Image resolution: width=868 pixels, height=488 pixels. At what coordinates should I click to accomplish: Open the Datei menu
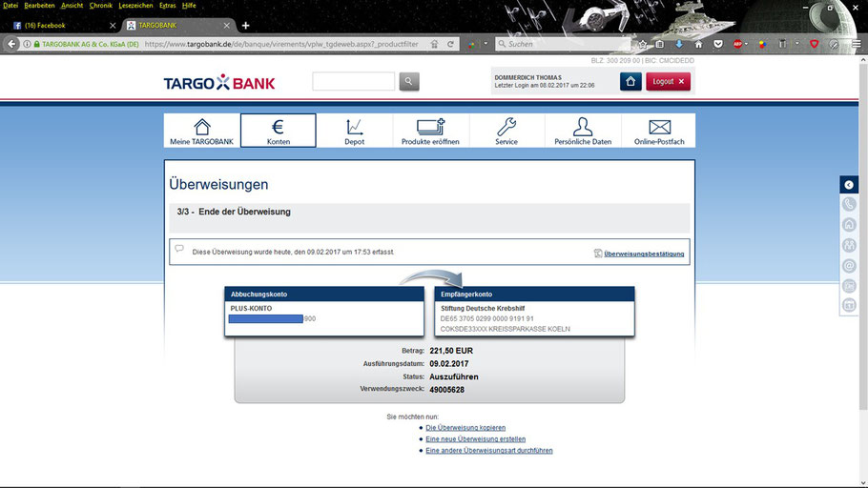tap(10, 6)
